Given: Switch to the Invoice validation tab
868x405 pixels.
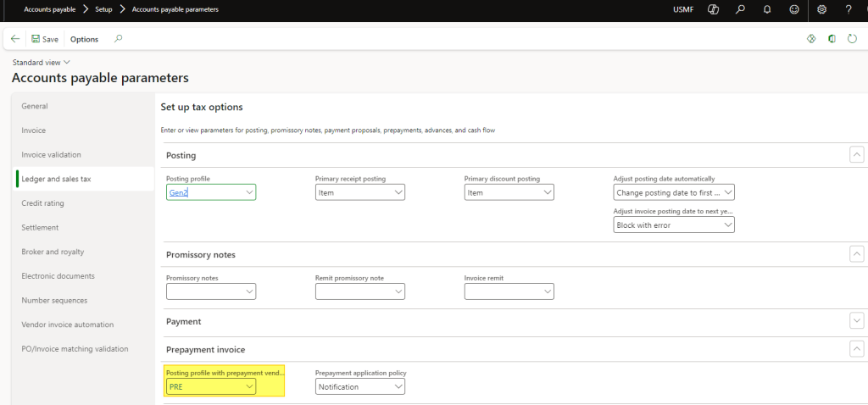Looking at the screenshot, I should [52, 155].
